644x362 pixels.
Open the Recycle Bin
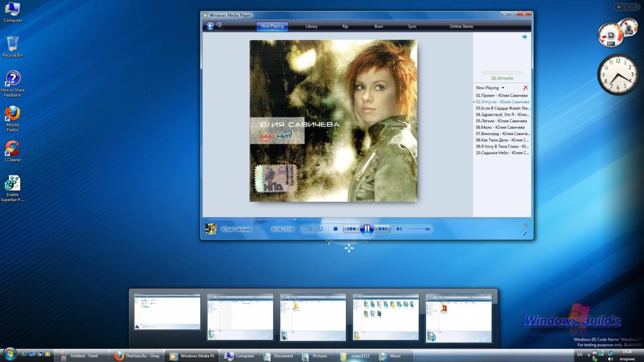(x=13, y=47)
